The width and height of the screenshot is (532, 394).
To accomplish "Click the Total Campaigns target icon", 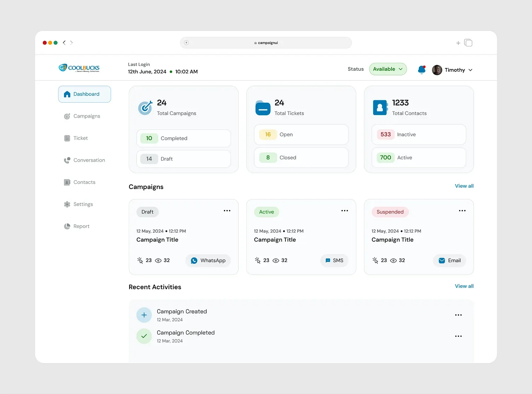I will (x=145, y=108).
